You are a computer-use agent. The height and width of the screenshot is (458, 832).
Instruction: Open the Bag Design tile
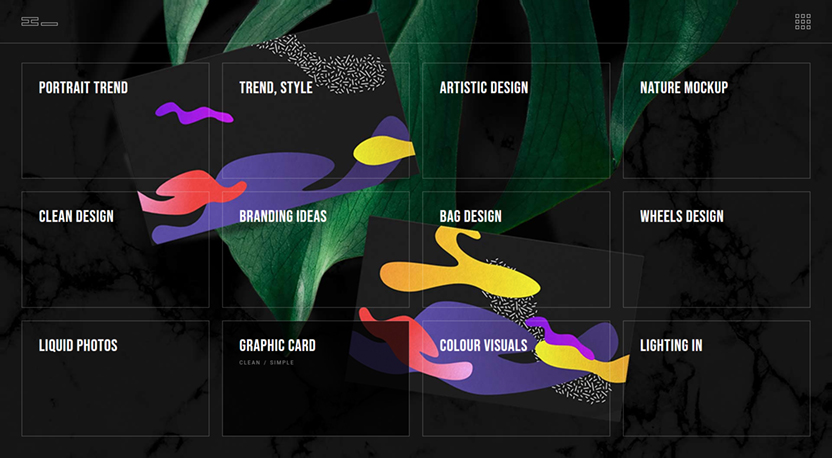(x=516, y=249)
